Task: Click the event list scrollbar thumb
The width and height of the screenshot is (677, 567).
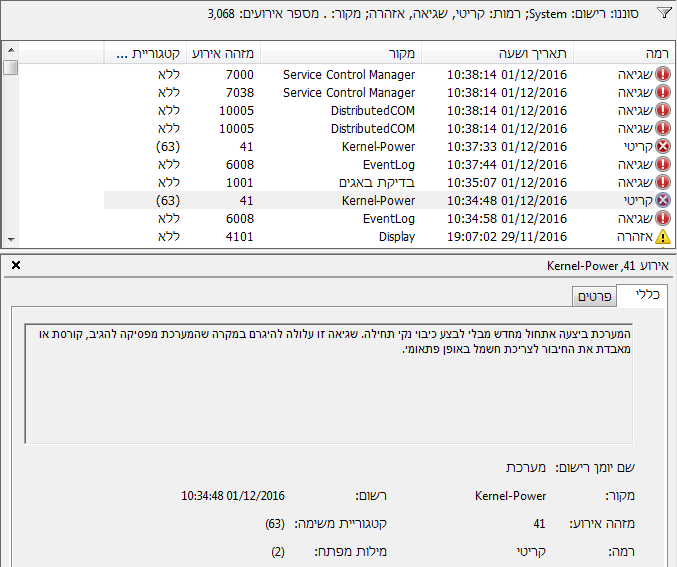Action: pos(11,68)
